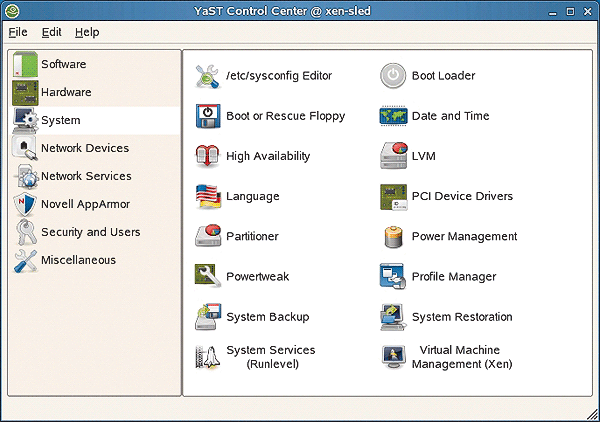Viewport: 600px width, 422px height.
Task: Click the "Security and Users" label
Action: 91,232
